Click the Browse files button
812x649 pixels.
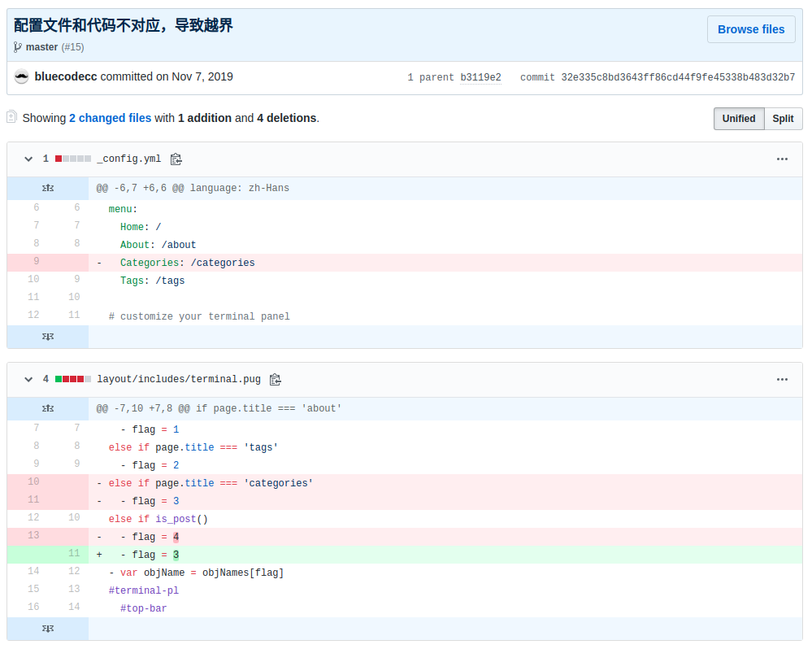point(750,29)
